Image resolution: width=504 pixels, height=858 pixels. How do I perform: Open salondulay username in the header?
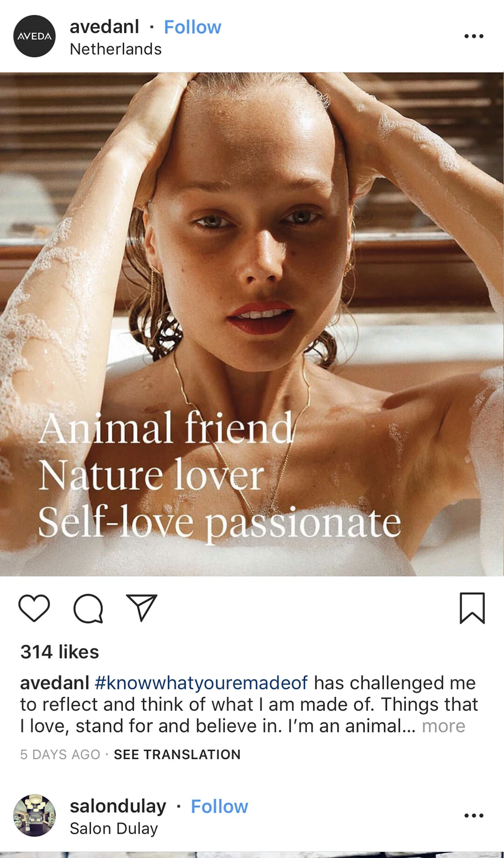(x=118, y=806)
